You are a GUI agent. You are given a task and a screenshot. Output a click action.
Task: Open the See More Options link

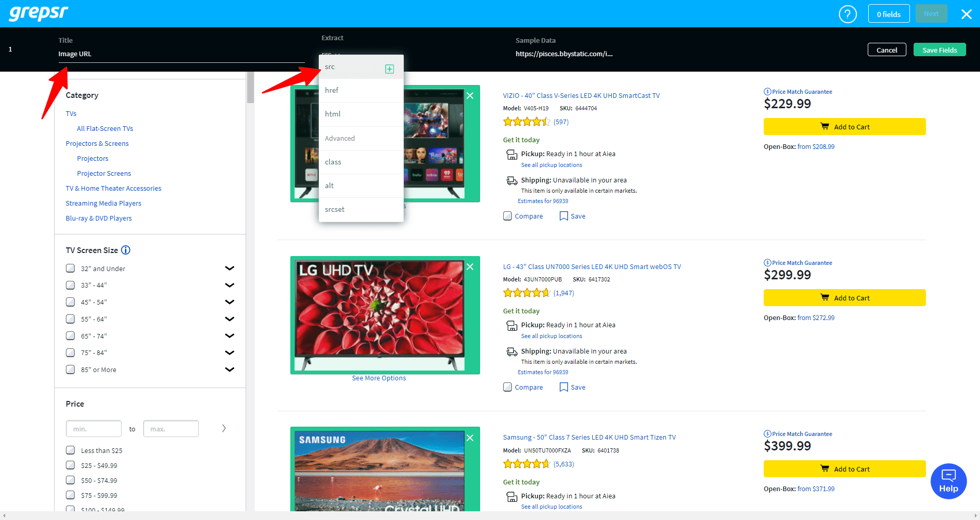(379, 378)
